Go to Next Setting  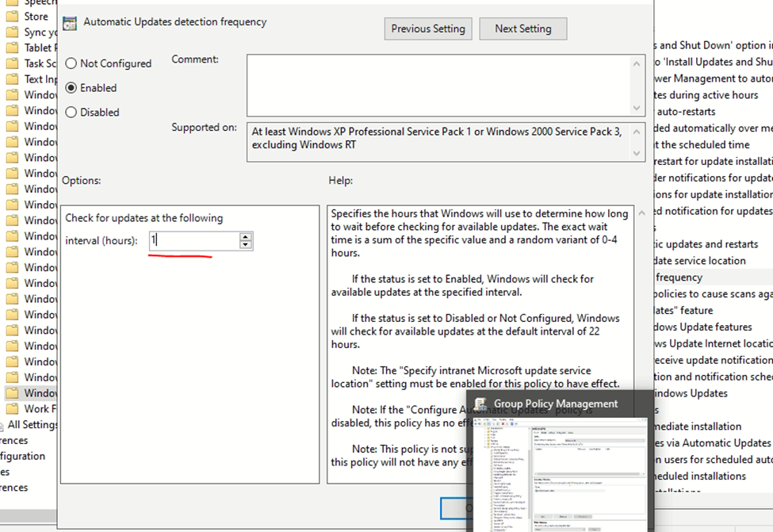[x=523, y=29]
